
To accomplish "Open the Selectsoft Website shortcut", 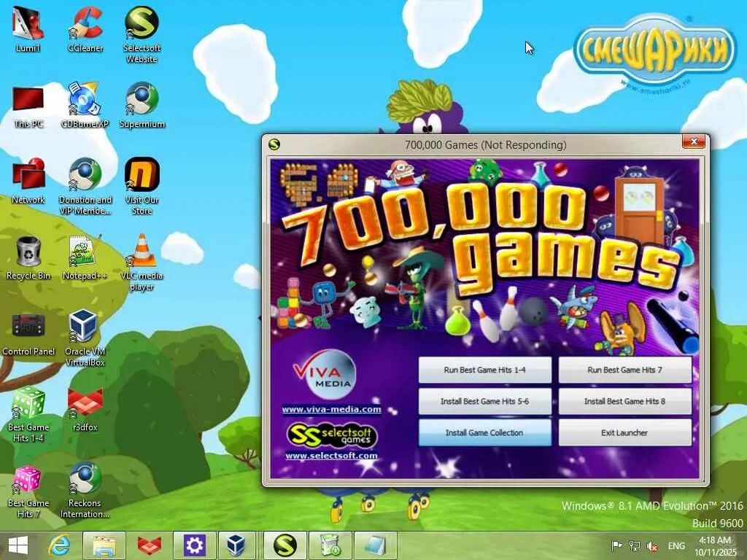I will coord(142,34).
